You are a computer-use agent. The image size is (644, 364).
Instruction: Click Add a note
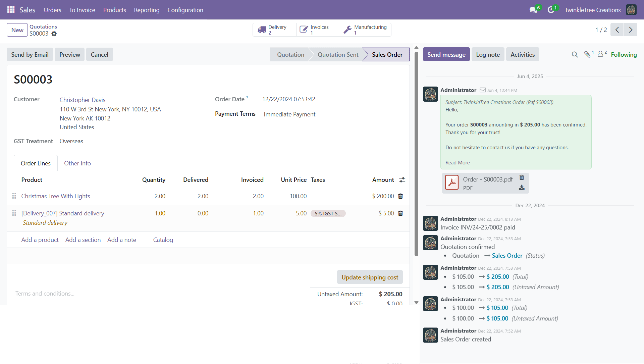click(x=122, y=240)
